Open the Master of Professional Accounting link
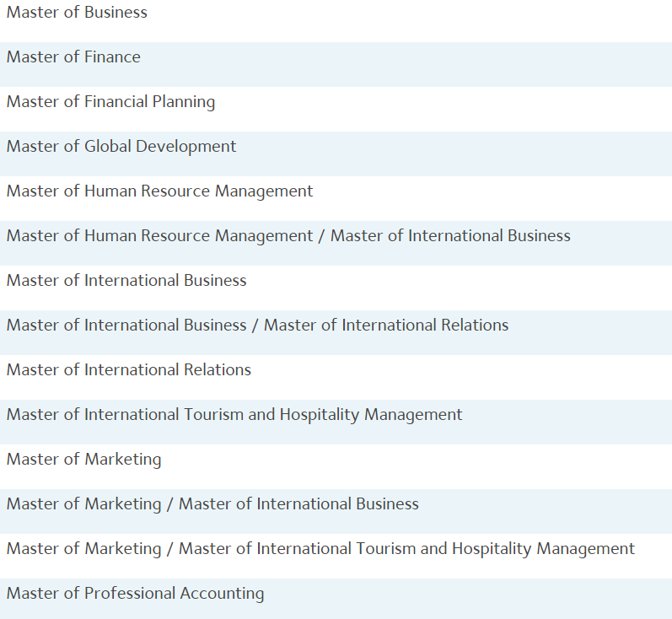 click(135, 594)
